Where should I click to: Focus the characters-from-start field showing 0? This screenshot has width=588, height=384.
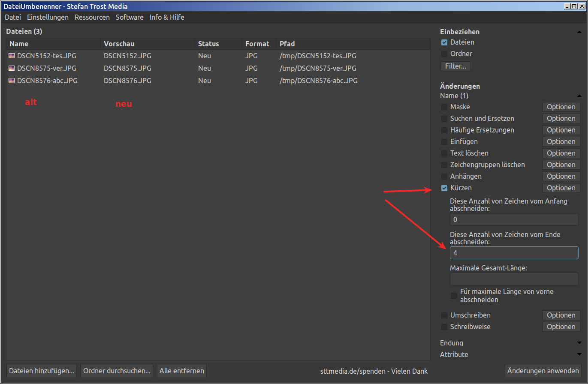pos(514,219)
